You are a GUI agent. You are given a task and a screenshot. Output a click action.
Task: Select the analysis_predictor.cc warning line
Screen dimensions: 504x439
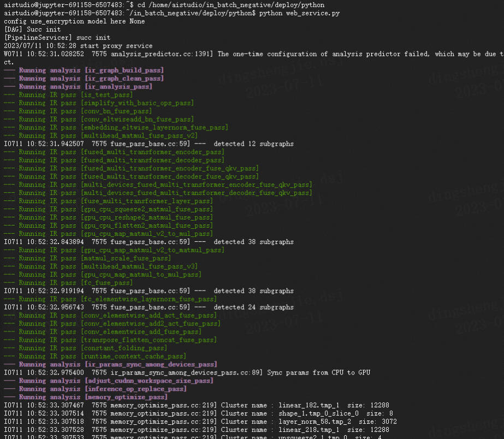[x=251, y=54]
